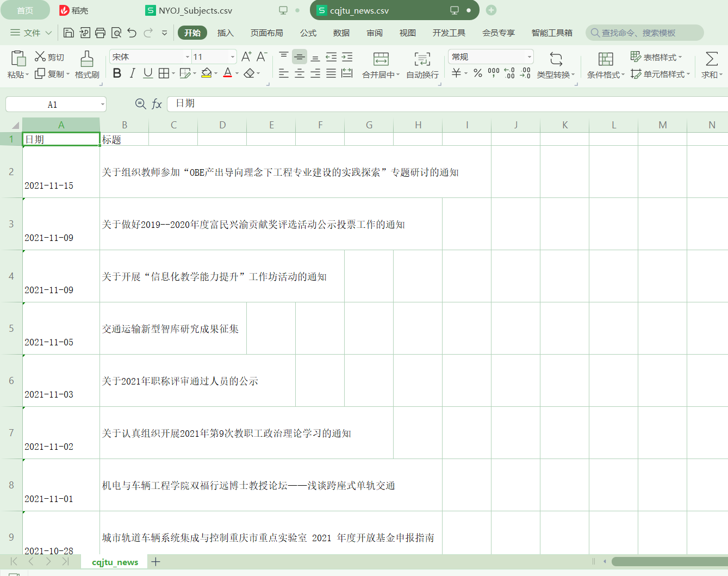Redo the last action

point(148,33)
